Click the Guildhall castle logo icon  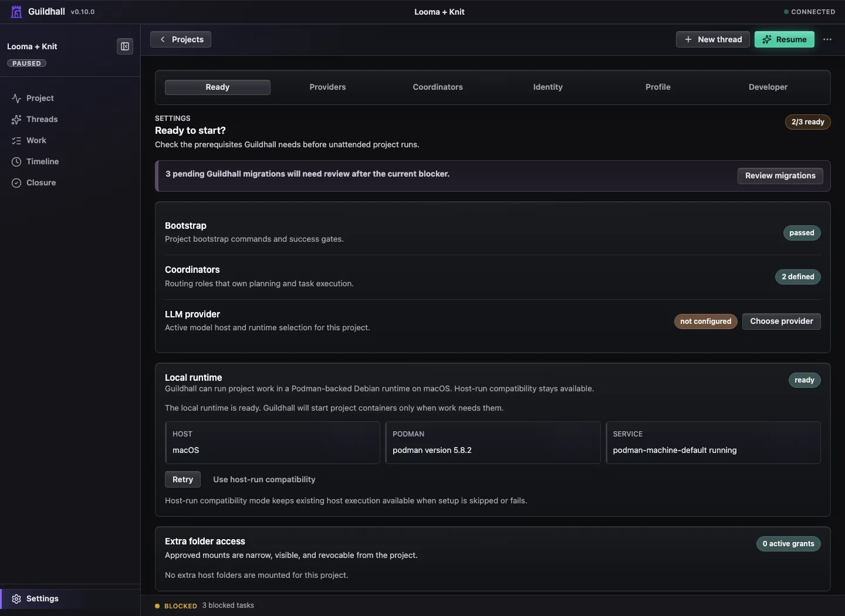click(16, 12)
